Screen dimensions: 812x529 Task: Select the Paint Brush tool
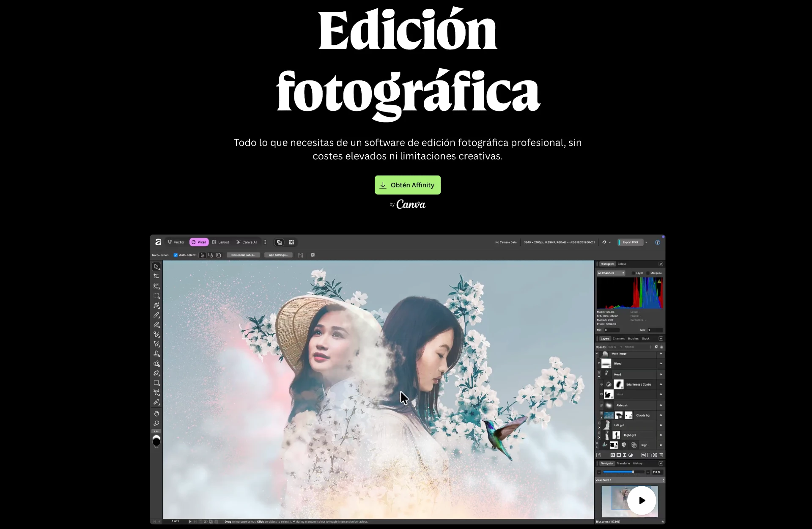tap(156, 315)
